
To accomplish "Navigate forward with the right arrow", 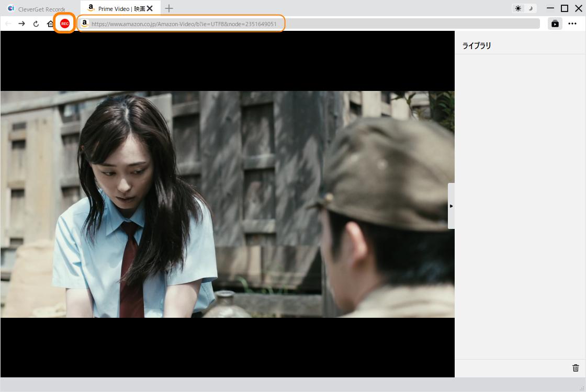I will click(21, 24).
